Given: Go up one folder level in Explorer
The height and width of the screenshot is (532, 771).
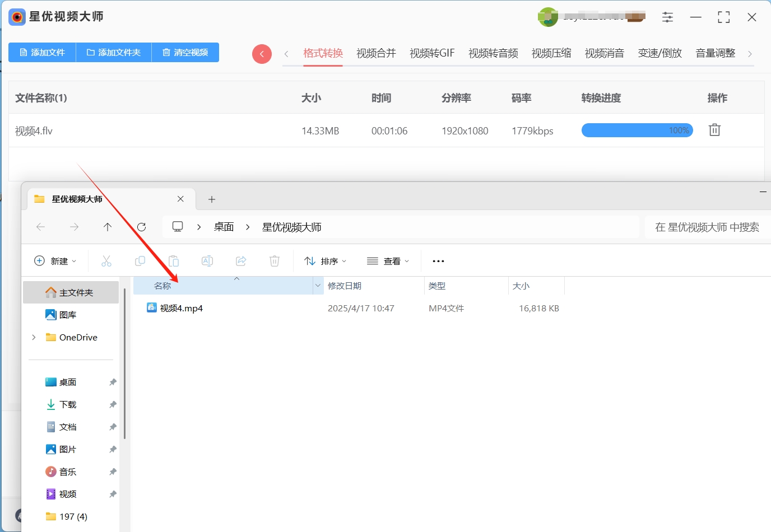Looking at the screenshot, I should pyautogui.click(x=108, y=227).
